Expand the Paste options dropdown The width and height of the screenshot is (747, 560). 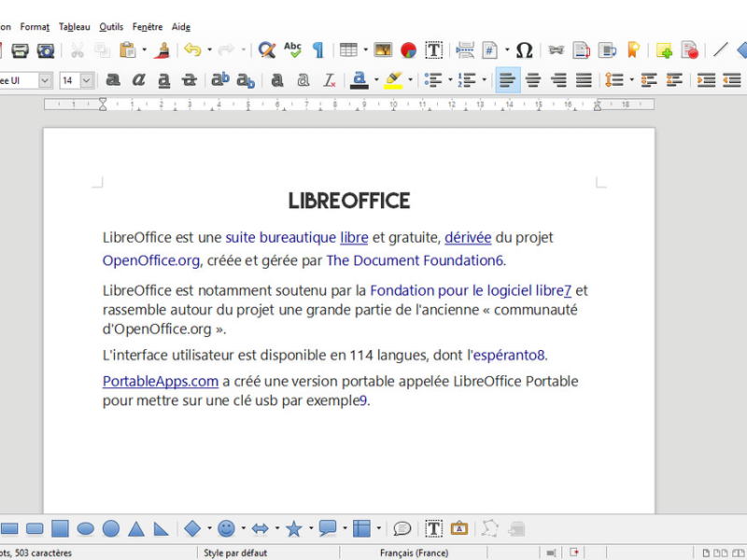(x=145, y=49)
